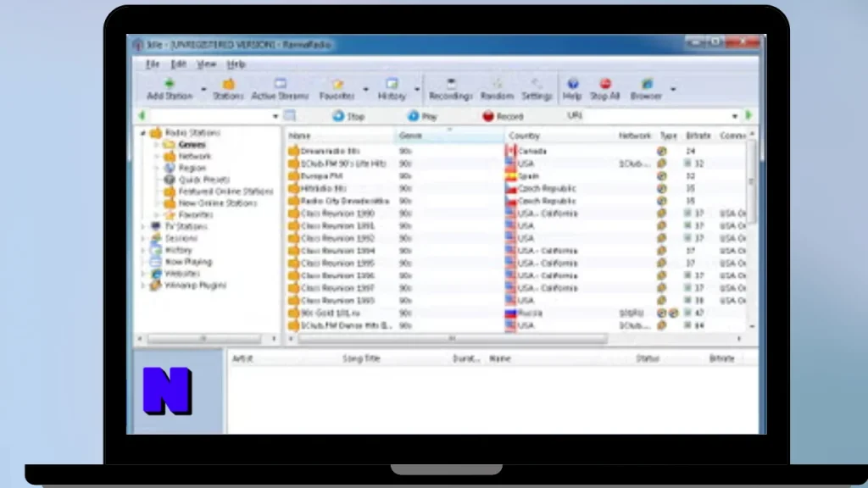The height and width of the screenshot is (488, 868).
Task: Select the Quick Presets tree item
Action: coord(204,180)
